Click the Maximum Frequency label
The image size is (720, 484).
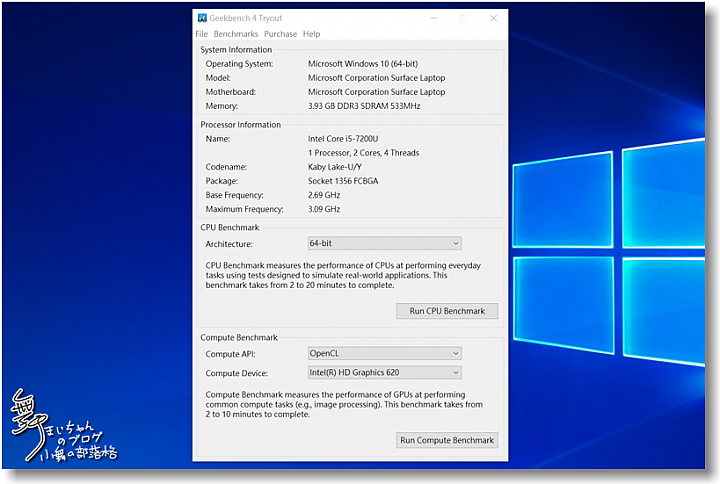244,209
